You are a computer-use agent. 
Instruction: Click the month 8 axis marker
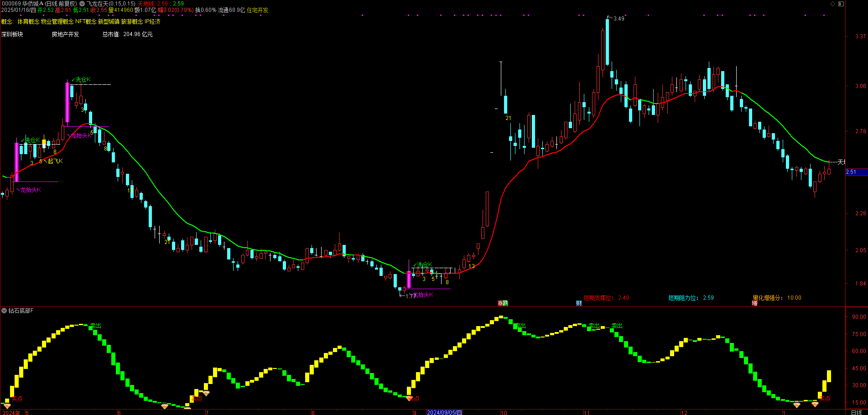(x=313, y=412)
